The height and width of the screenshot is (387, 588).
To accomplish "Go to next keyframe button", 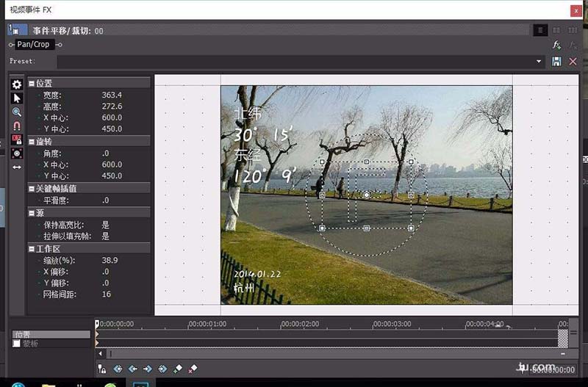I will coord(148,369).
